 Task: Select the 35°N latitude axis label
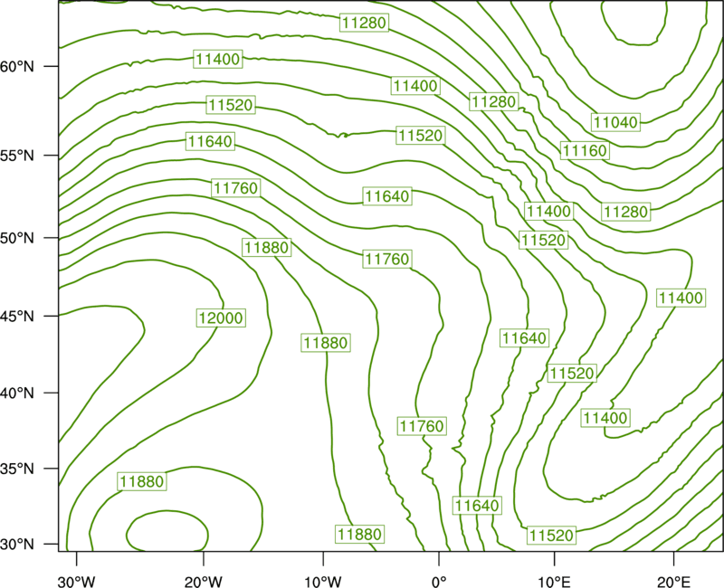point(17,469)
